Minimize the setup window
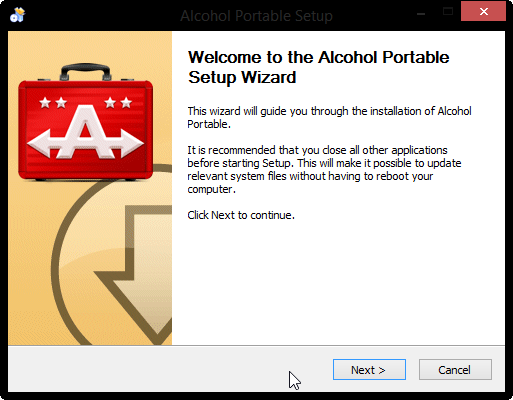 pos(421,14)
